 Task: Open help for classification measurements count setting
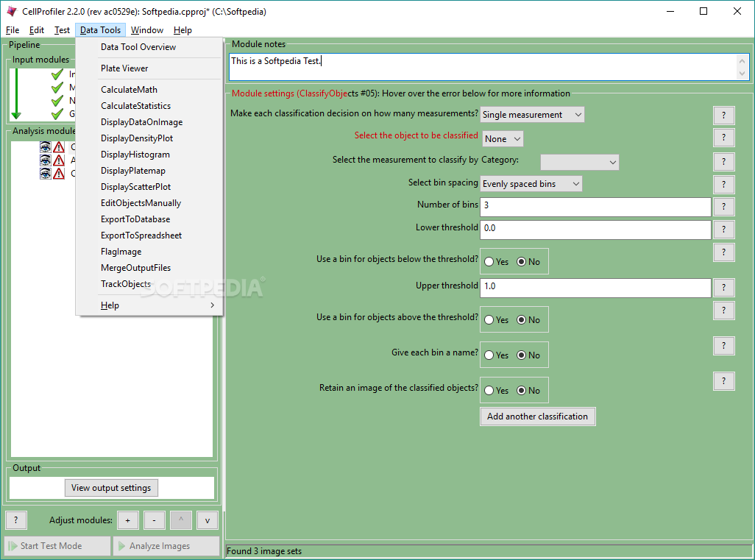[x=723, y=115]
